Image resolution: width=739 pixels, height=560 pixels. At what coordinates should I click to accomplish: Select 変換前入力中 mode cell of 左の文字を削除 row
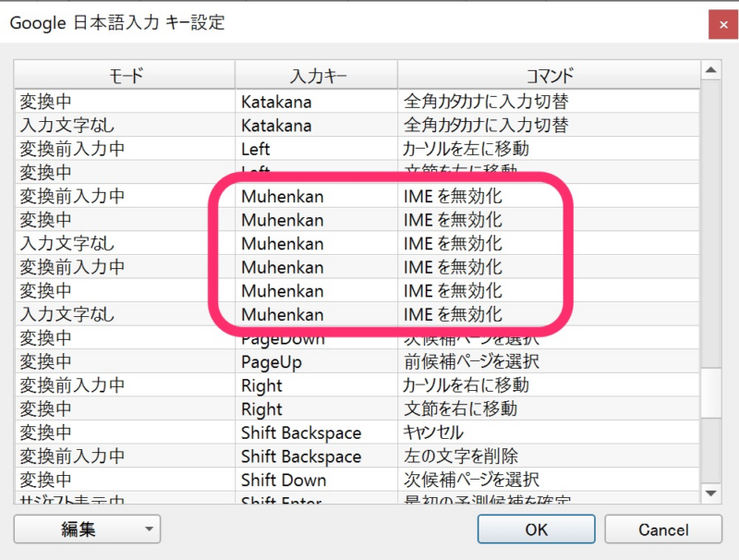click(x=125, y=456)
